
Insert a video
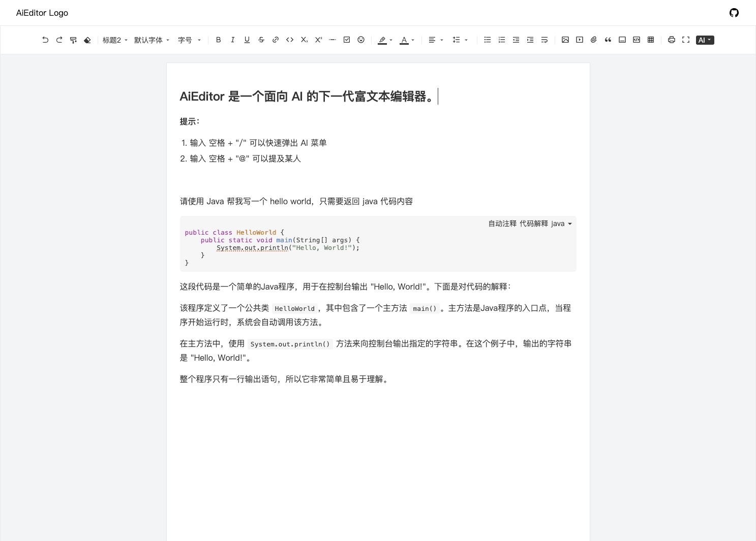[580, 40]
